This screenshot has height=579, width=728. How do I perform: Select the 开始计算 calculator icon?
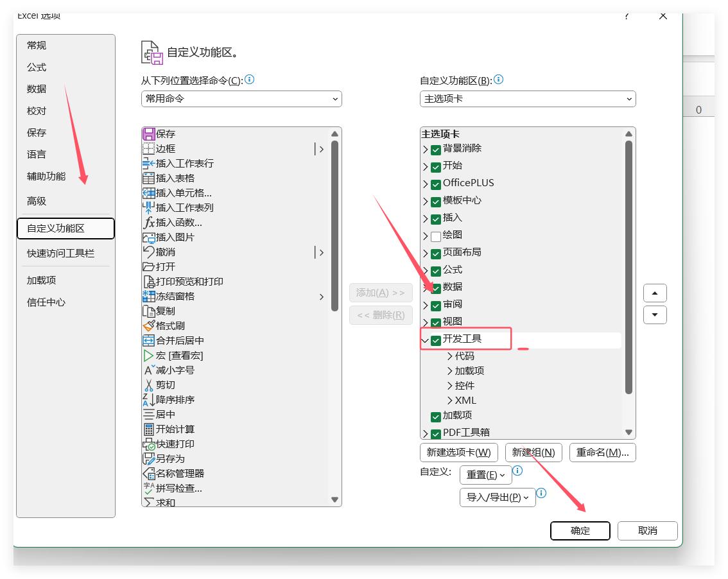point(148,429)
